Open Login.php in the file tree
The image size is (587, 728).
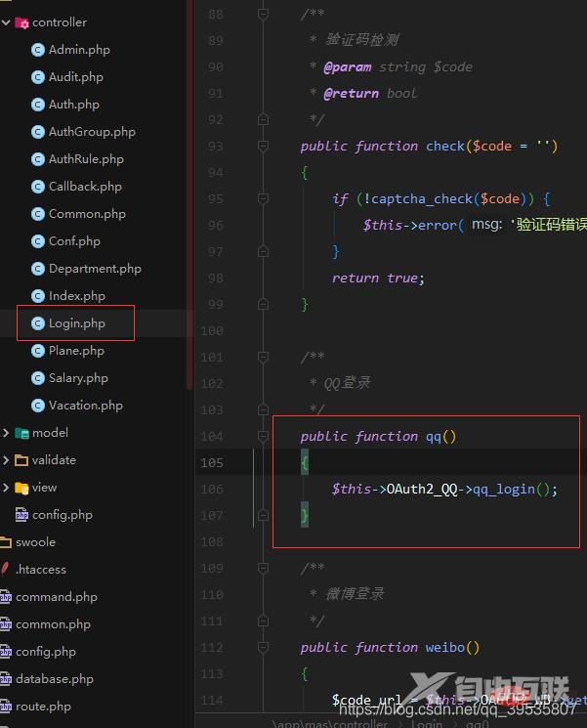click(76, 323)
